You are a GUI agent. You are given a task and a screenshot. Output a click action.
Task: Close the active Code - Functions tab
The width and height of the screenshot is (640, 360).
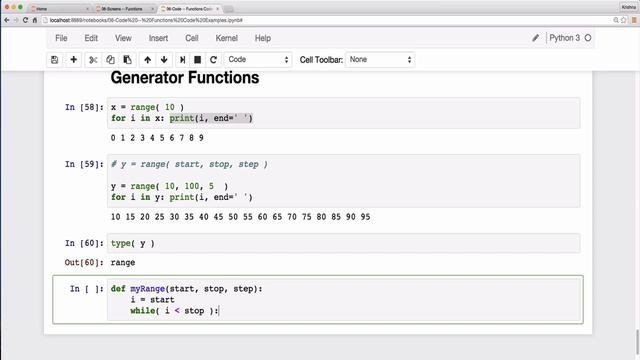tap(218, 9)
